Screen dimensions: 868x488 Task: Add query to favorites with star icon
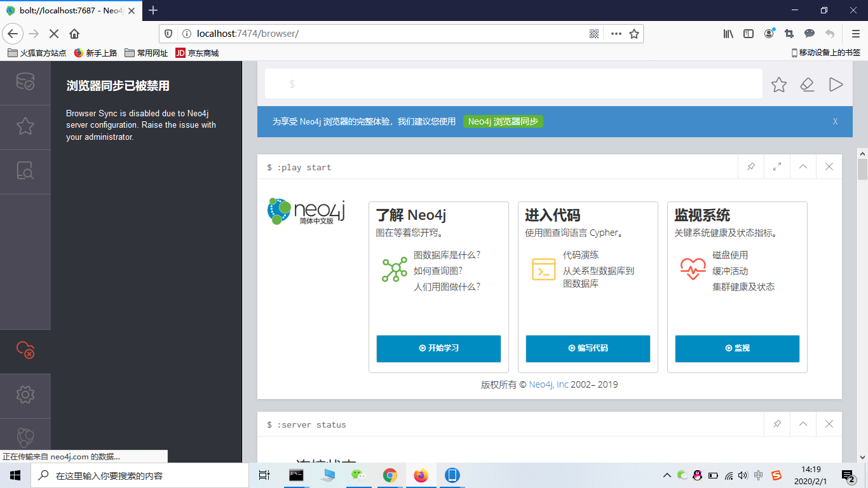point(779,85)
